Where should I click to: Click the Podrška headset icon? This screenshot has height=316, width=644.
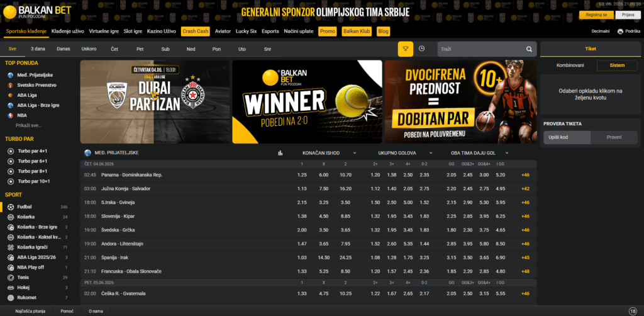coord(620,31)
